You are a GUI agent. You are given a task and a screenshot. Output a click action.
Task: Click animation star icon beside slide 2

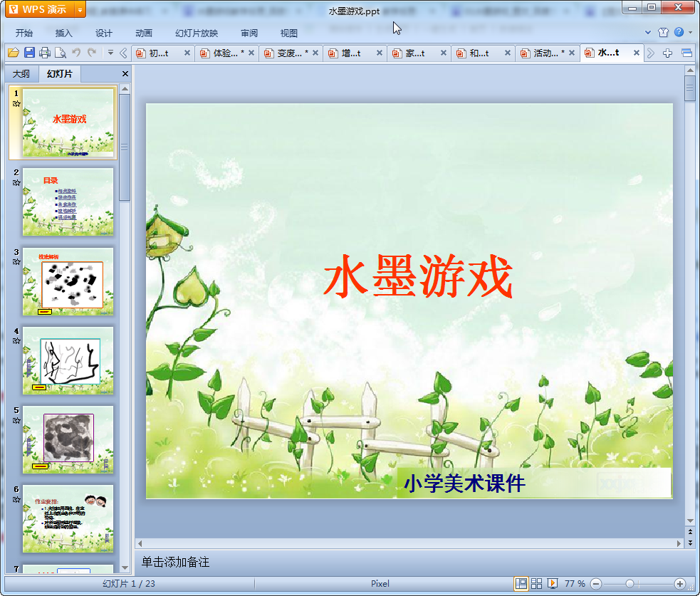pos(16,182)
